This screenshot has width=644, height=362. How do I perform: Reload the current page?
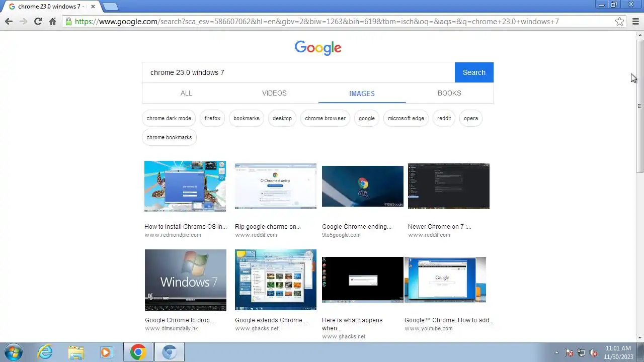(38, 21)
